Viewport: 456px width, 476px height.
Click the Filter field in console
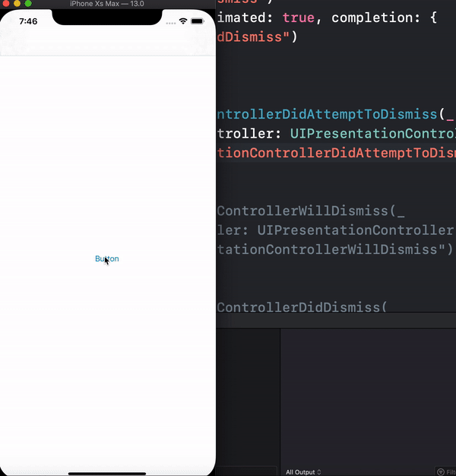[445, 472]
